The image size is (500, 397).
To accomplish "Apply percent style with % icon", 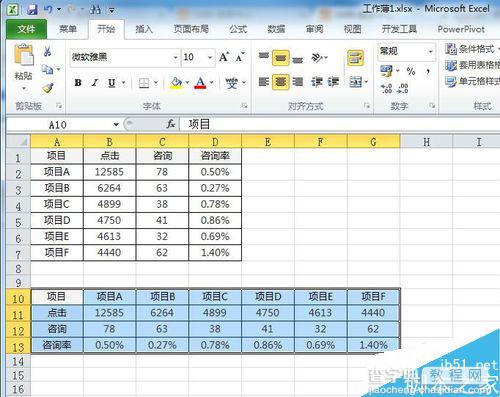I will coord(411,71).
